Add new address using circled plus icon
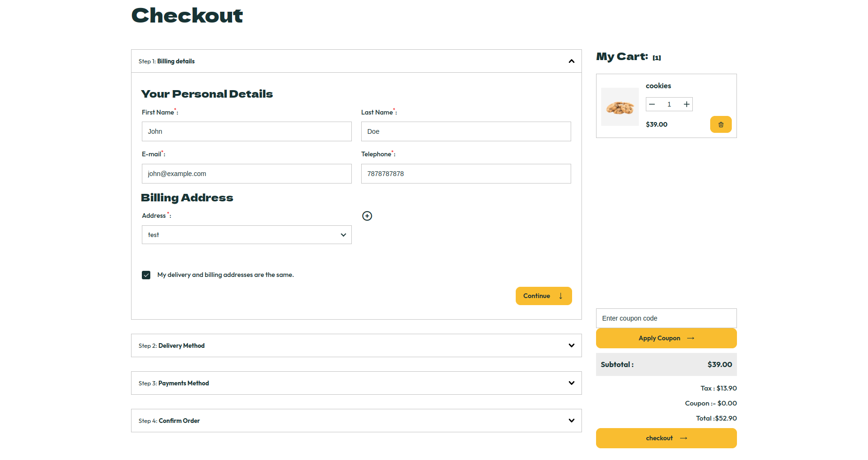 coord(367,216)
